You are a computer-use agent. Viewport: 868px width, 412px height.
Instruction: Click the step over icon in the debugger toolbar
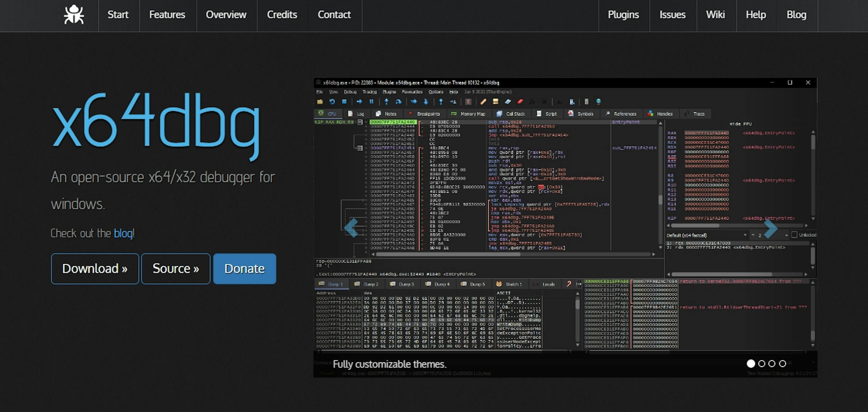pos(399,101)
